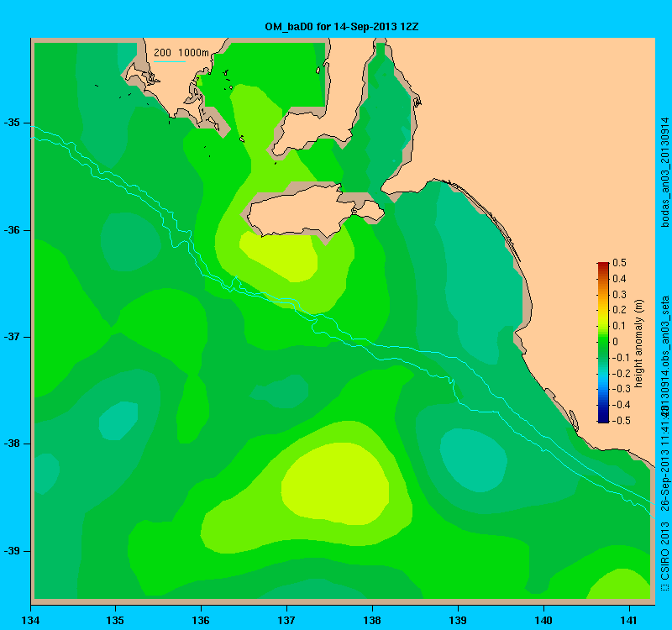
Task: Click the cyan isobath legend line sample
Action: [170, 61]
